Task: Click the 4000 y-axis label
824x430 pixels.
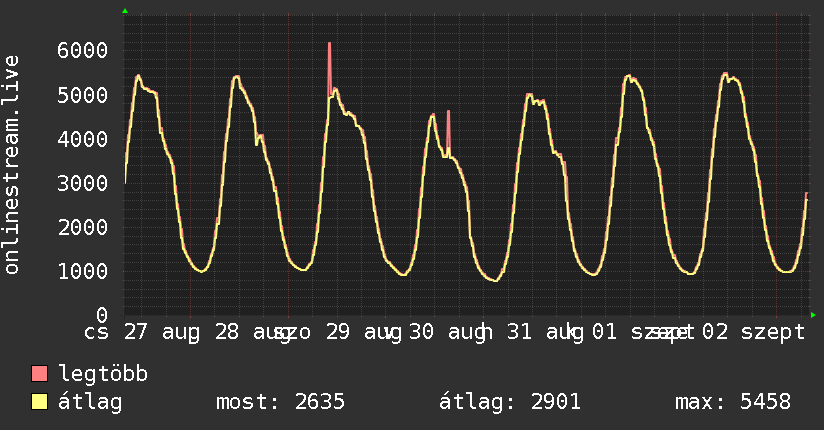Action: (x=83, y=139)
